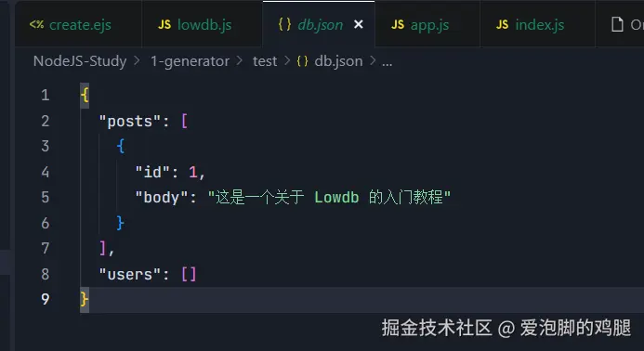
Task: Click the file icon on the partially visible tab
Action: coord(617,25)
